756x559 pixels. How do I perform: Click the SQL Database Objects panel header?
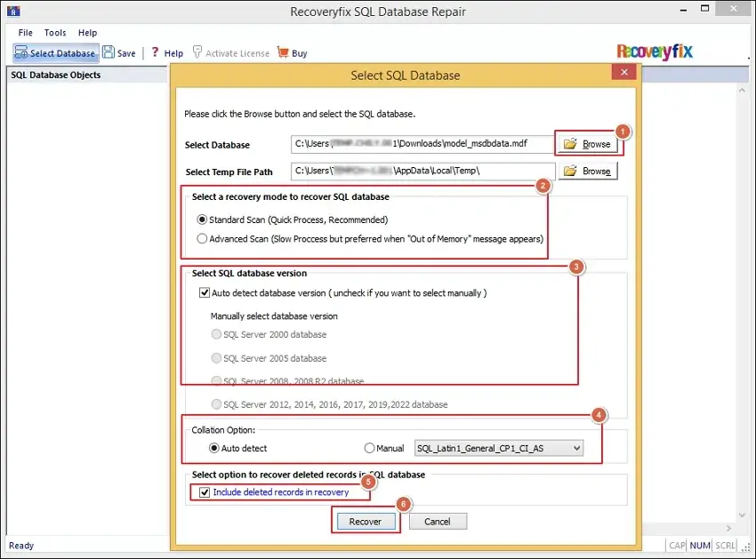(87, 75)
